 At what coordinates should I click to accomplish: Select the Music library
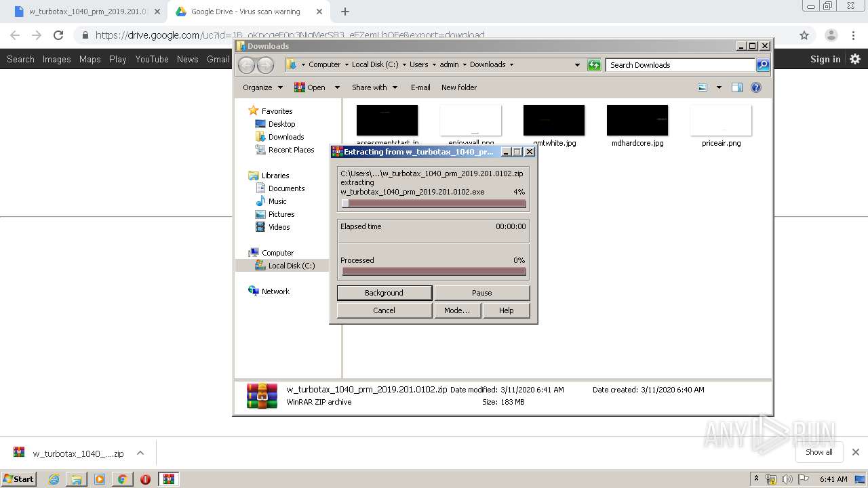coord(277,201)
